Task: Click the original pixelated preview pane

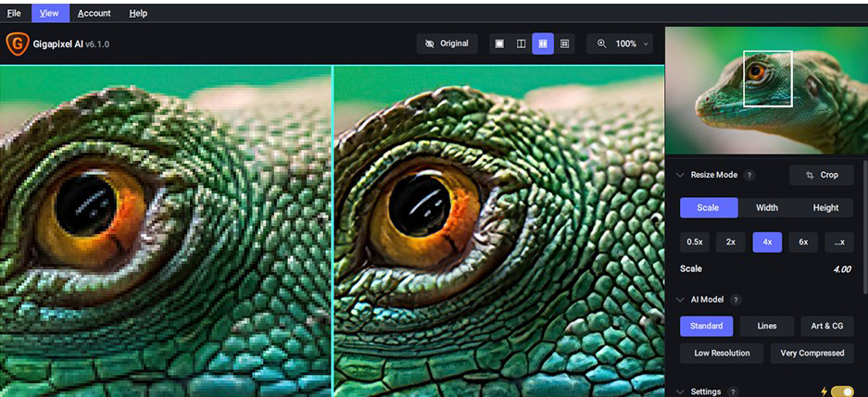Action: pyautogui.click(x=166, y=230)
